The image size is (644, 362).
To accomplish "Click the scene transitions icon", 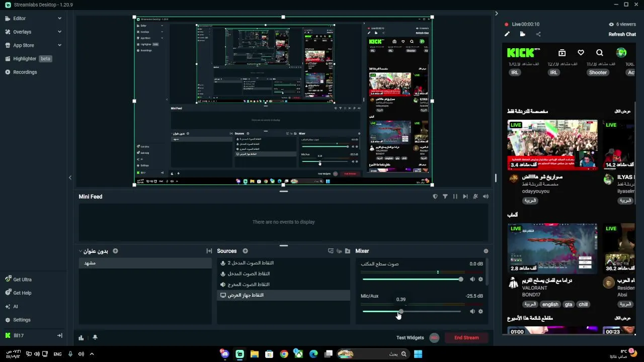I will pyautogui.click(x=209, y=251).
